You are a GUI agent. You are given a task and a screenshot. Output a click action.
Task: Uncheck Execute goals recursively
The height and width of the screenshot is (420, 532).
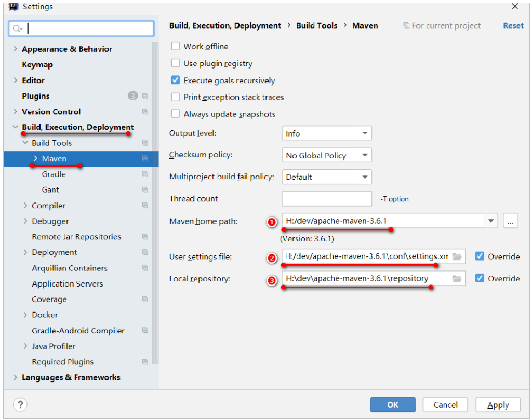[176, 80]
